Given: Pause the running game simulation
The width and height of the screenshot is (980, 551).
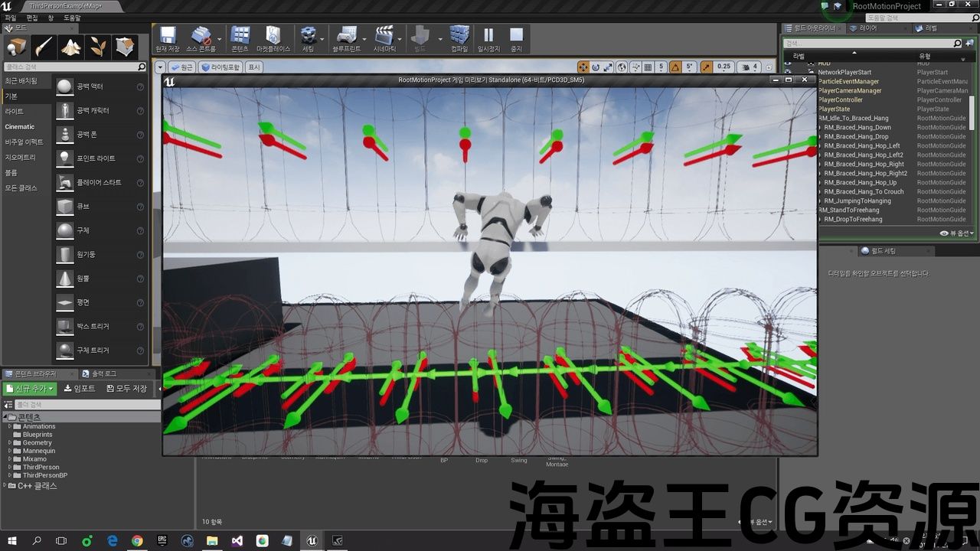Looking at the screenshot, I should [488, 38].
